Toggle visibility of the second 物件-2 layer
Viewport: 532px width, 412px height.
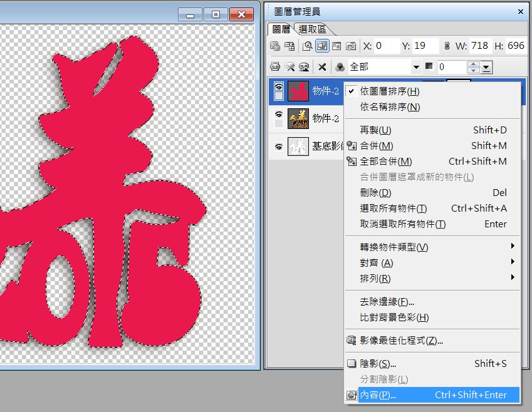[279, 115]
